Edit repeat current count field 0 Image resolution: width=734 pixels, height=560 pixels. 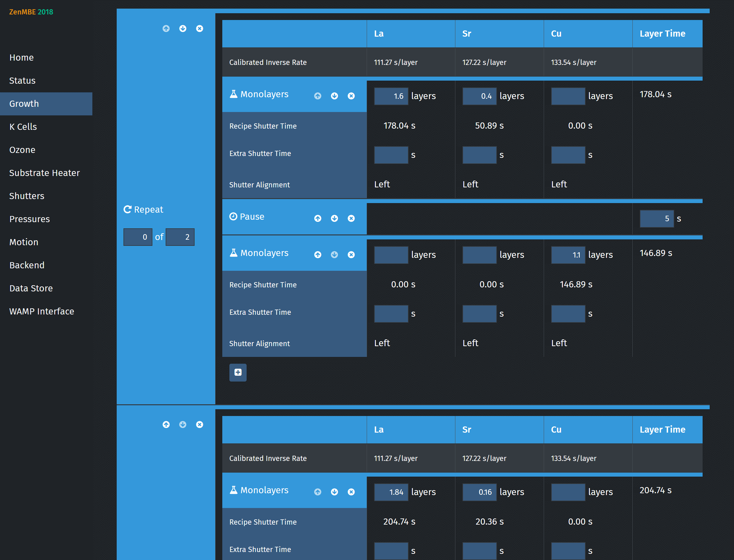pos(138,237)
